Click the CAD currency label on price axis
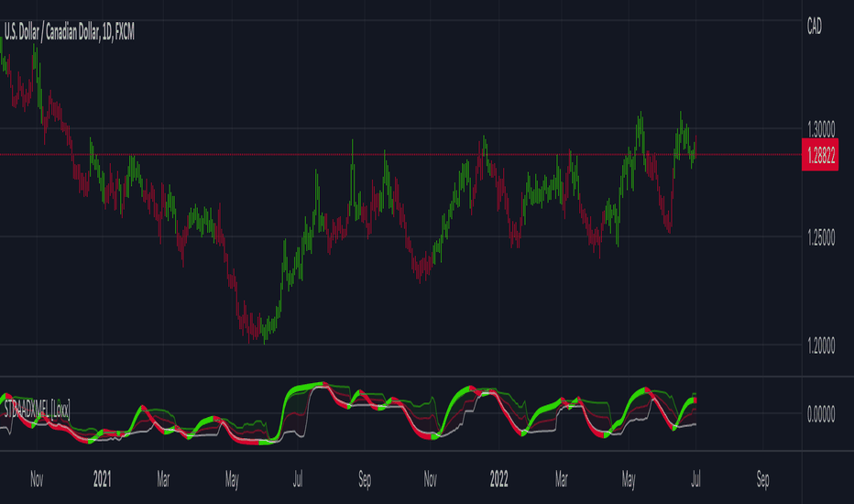The image size is (854, 504). click(815, 27)
